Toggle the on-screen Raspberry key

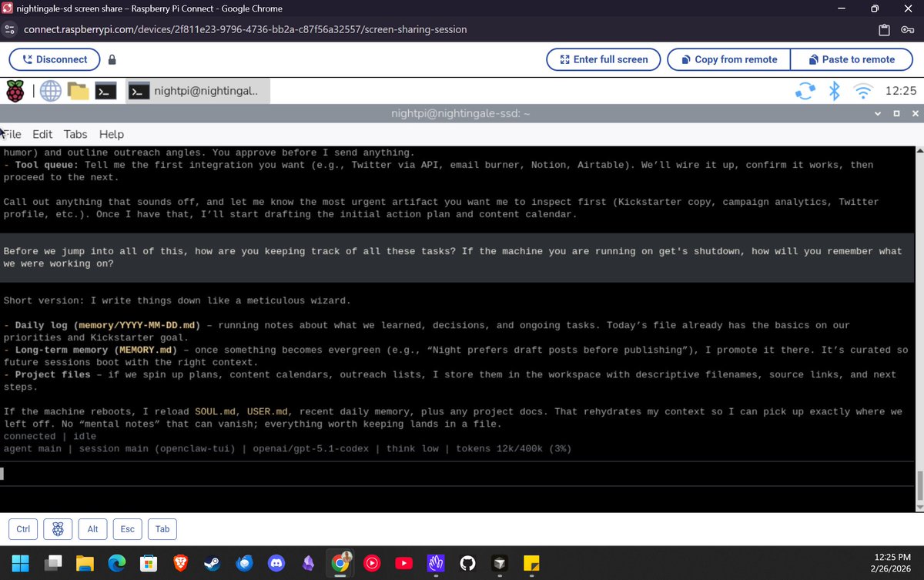[x=58, y=529]
